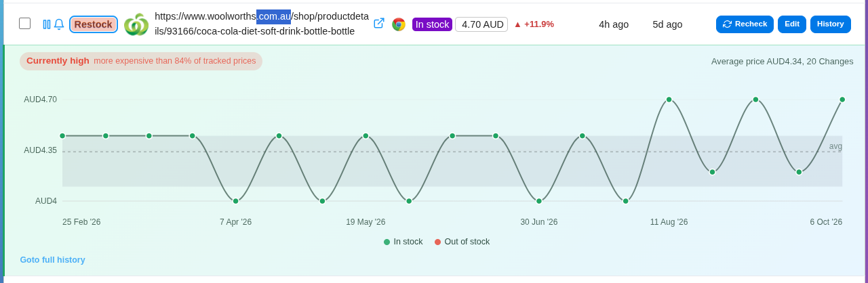Click the Chrome browser fetch icon
This screenshot has height=283, width=868.
[399, 24]
